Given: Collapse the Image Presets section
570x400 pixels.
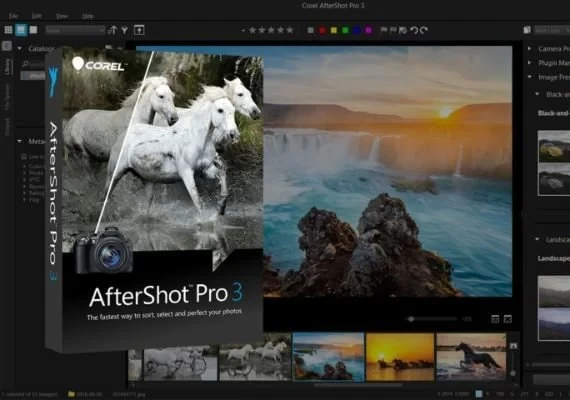Looking at the screenshot, I should [x=530, y=77].
